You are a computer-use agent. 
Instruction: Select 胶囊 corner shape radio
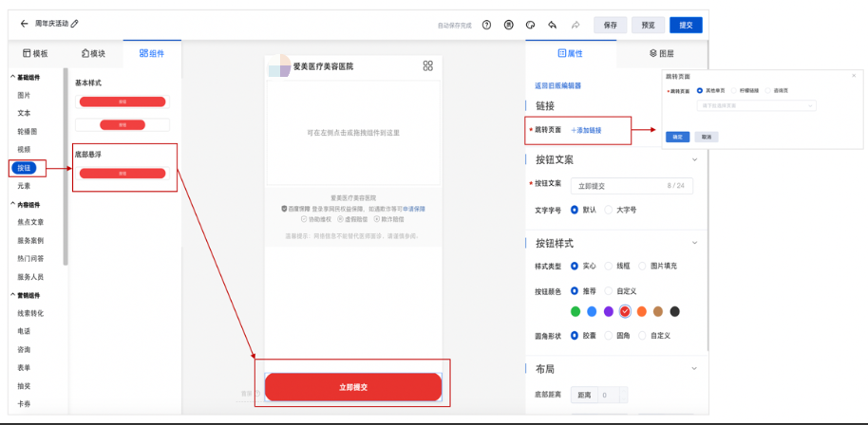575,336
